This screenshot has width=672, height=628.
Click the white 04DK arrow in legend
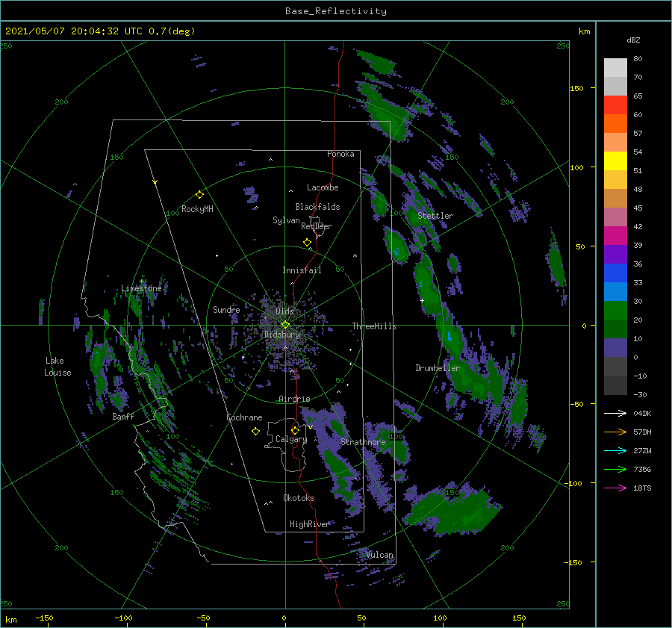[x=615, y=413]
